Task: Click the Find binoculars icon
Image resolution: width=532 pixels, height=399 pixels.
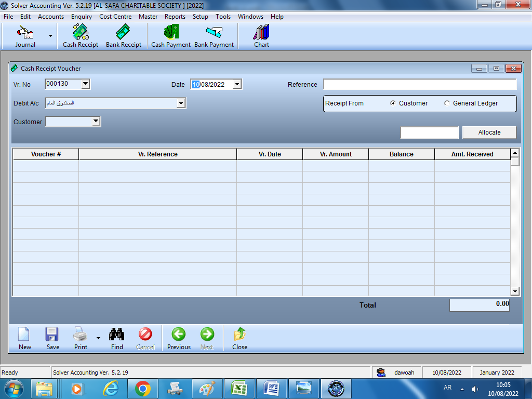Action: click(x=117, y=338)
